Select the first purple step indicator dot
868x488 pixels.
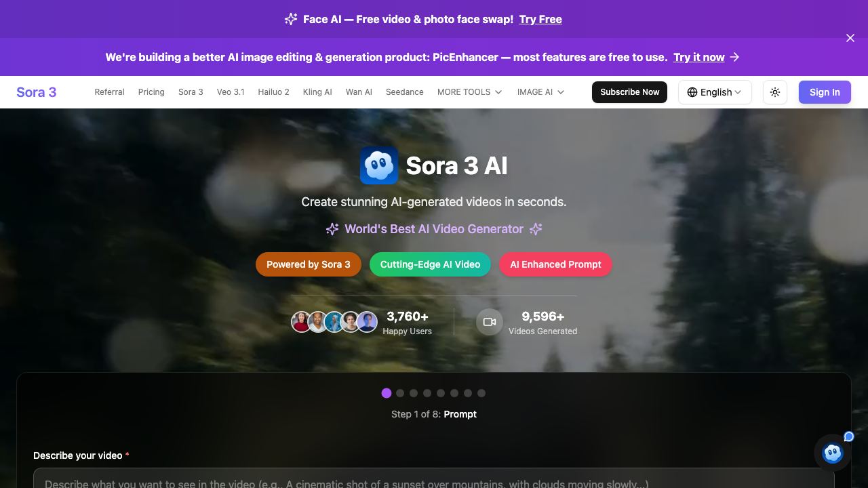387,393
